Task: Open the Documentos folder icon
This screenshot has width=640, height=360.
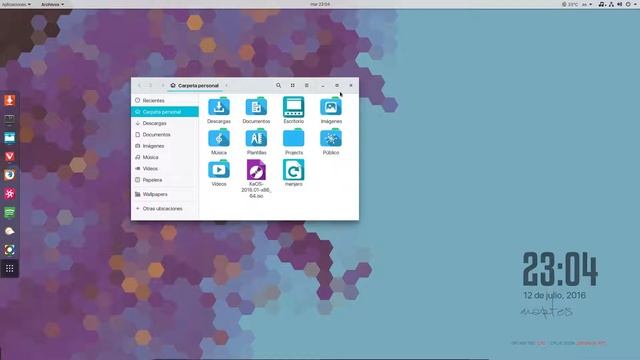Action: [256, 107]
